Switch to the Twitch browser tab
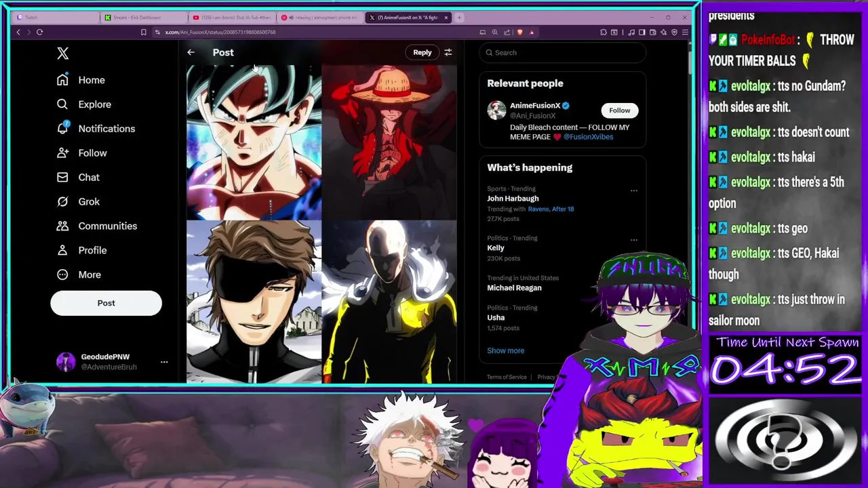The image size is (868, 488). point(54,18)
